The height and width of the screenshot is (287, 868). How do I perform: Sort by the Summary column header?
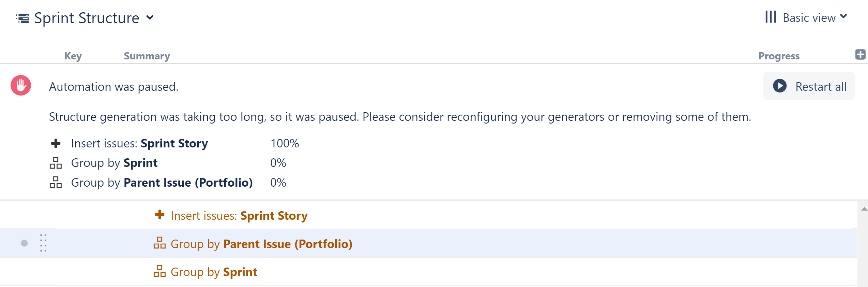[x=147, y=56]
